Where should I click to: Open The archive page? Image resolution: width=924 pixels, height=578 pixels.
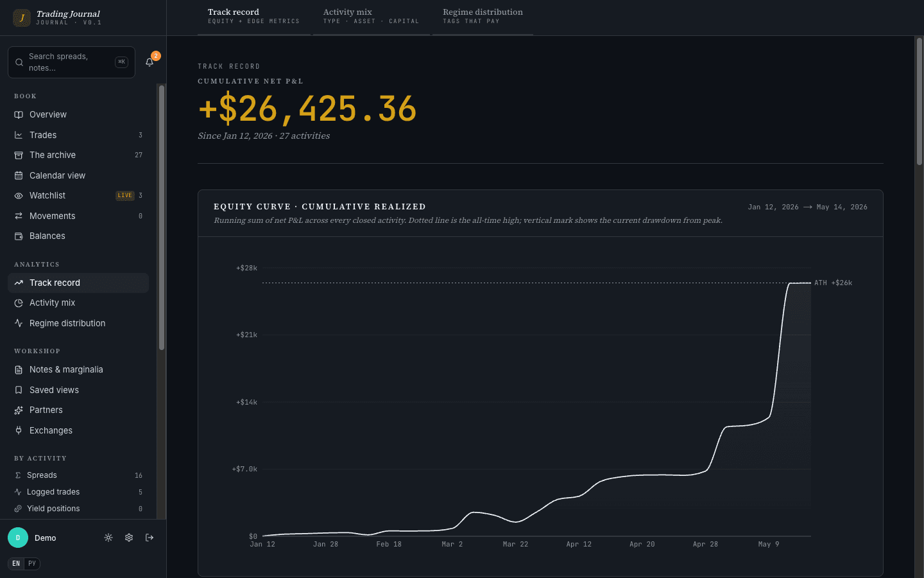click(78, 155)
